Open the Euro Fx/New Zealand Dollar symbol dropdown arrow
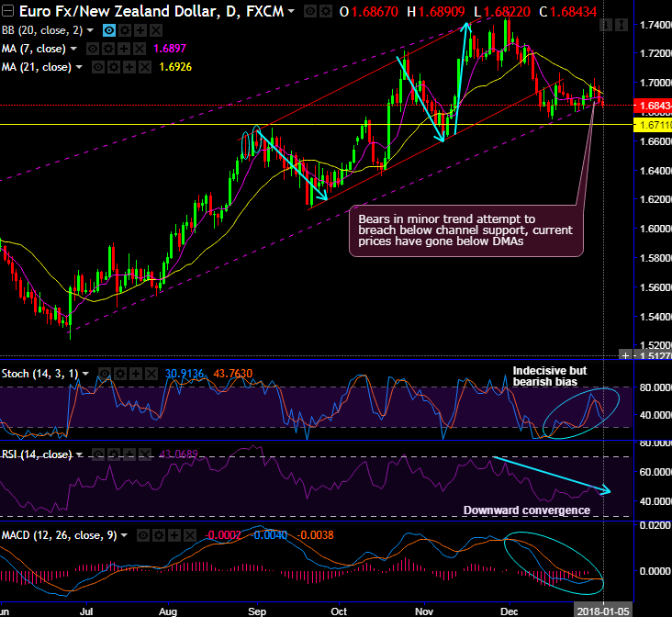The width and height of the screenshot is (672, 617). [291, 11]
